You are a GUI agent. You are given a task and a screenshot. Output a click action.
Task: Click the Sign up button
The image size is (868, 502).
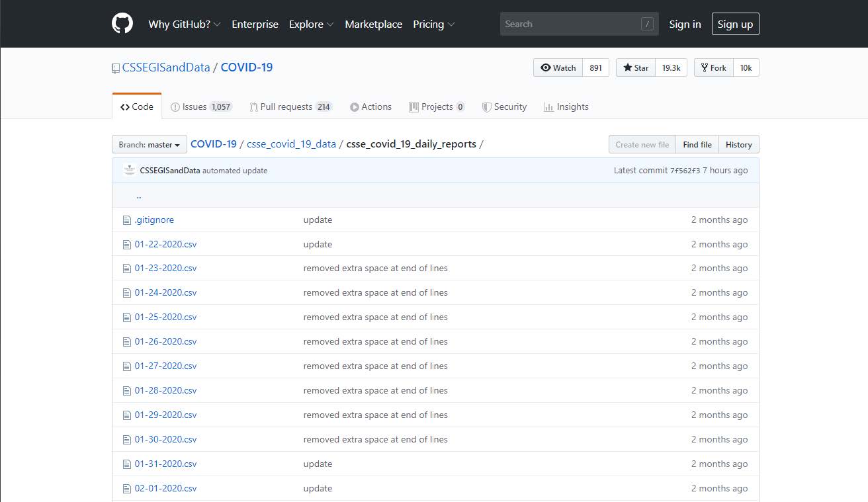(735, 24)
